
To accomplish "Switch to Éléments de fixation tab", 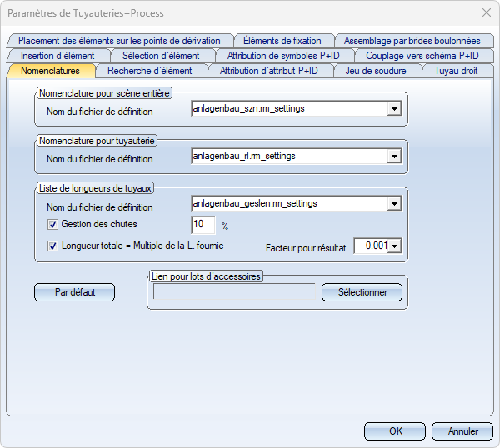I will point(282,41).
